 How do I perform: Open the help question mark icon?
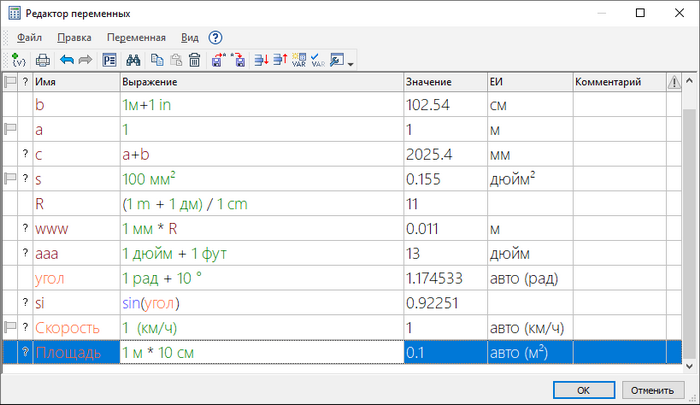pyautogui.click(x=215, y=37)
